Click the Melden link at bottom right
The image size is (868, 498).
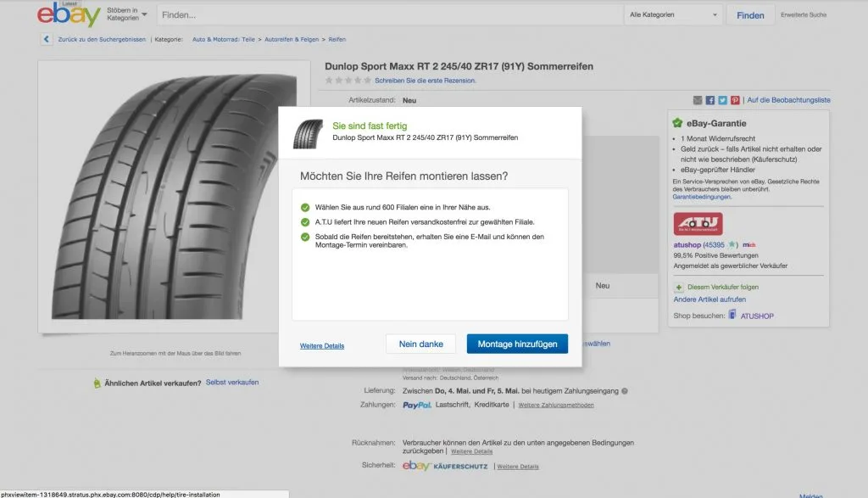click(x=811, y=495)
